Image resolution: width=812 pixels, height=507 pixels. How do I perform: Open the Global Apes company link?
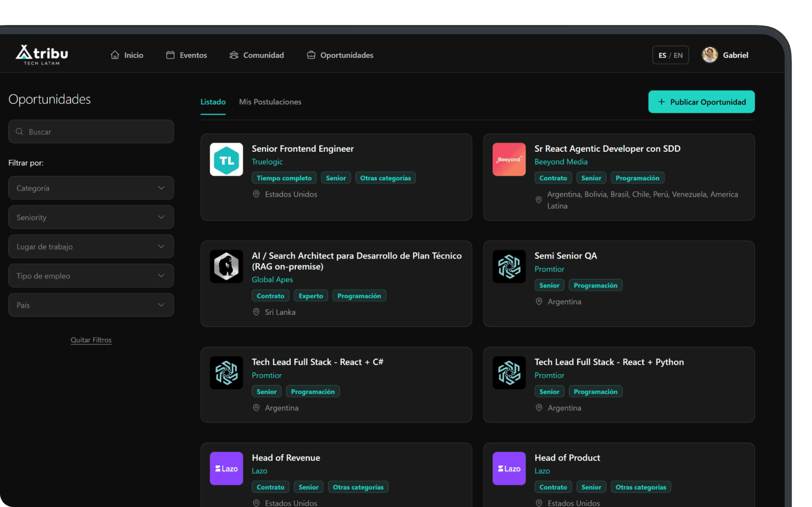point(273,280)
